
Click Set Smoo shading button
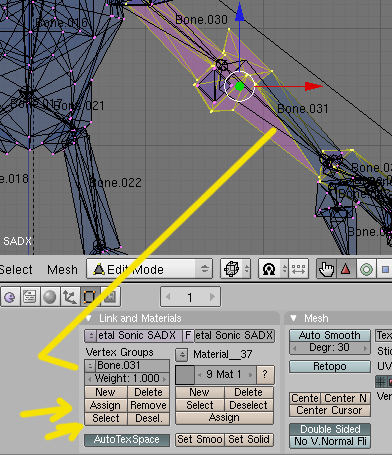pos(199,440)
